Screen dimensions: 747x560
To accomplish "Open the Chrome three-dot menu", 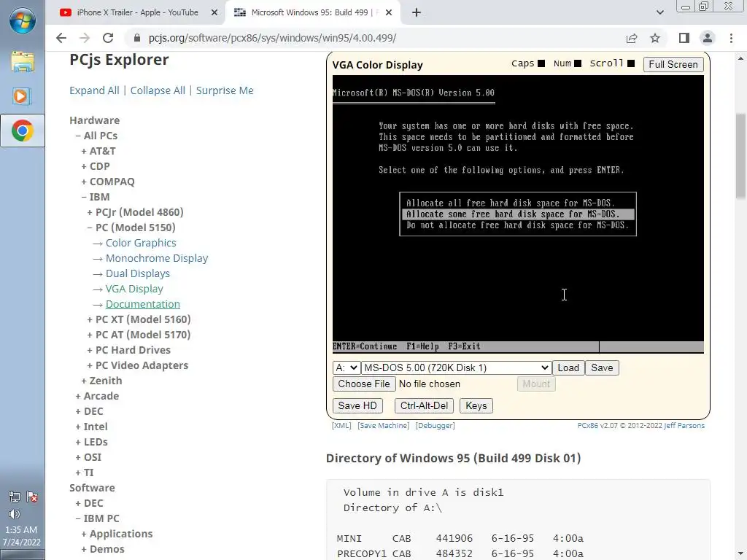I will pos(731,38).
